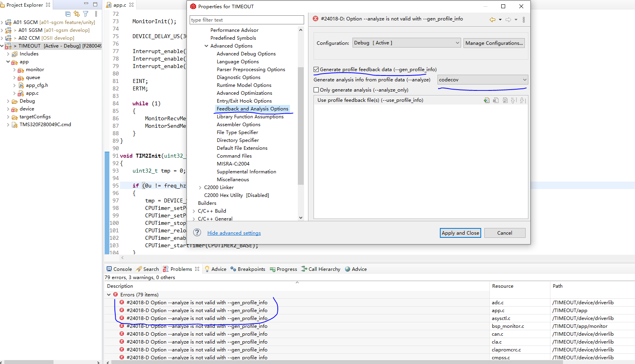Minimize the Project Explorer panel

pyautogui.click(x=86, y=4)
